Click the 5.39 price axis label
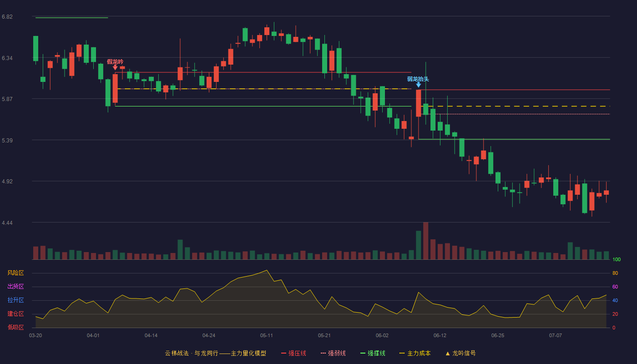 click(7, 141)
